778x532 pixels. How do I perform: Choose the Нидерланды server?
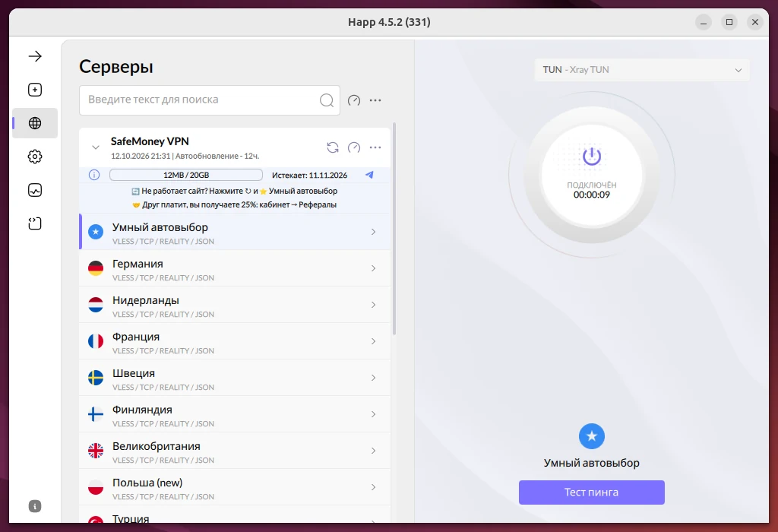coord(236,305)
